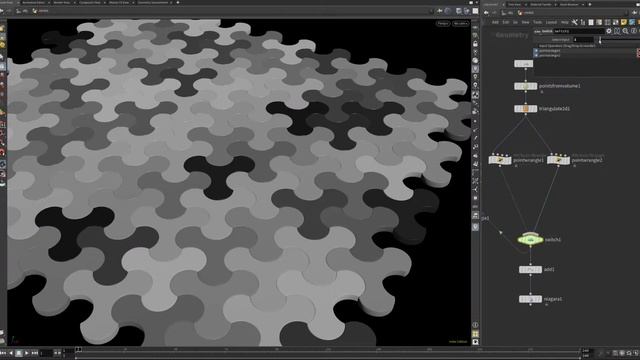Add a new pane tab after Geometry Spreadsheet

click(178, 2)
